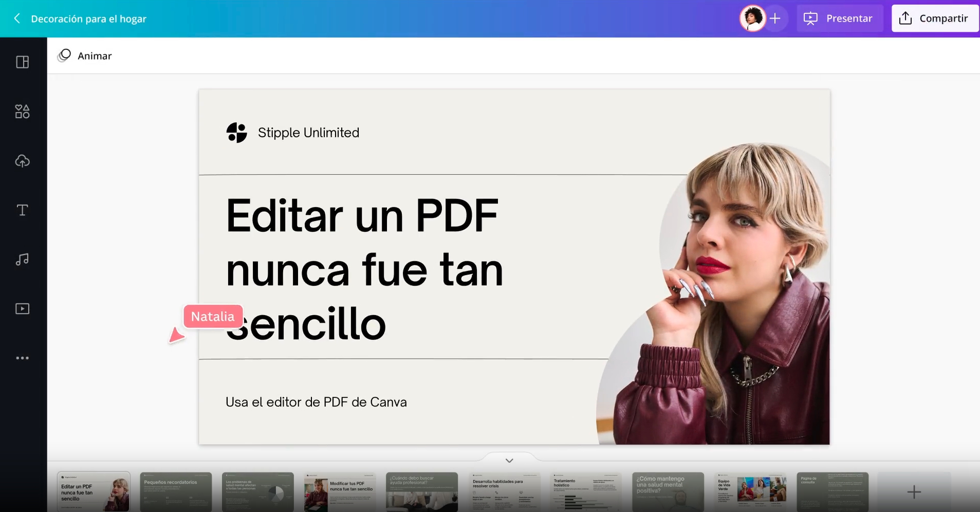
Task: Click the document title 'Decoración para el hogar'
Action: 88,19
